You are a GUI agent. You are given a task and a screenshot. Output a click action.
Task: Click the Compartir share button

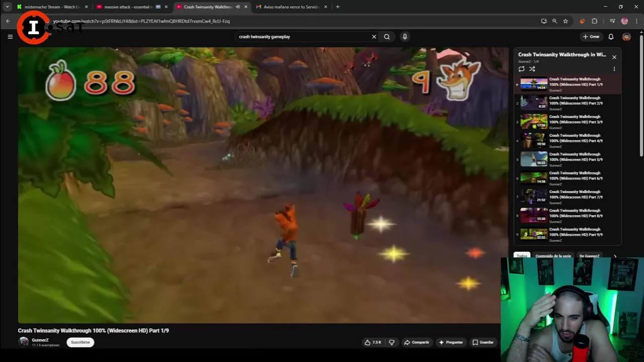tap(417, 342)
